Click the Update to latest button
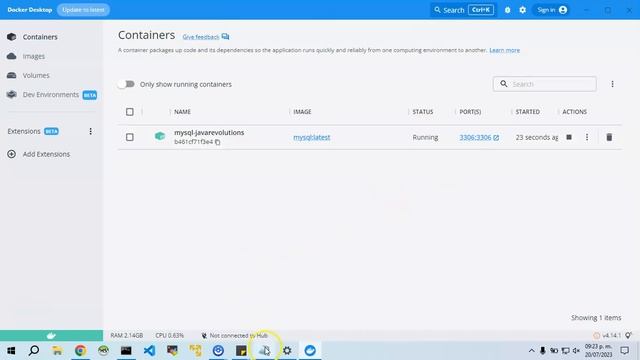This screenshot has height=360, width=640. click(x=83, y=10)
